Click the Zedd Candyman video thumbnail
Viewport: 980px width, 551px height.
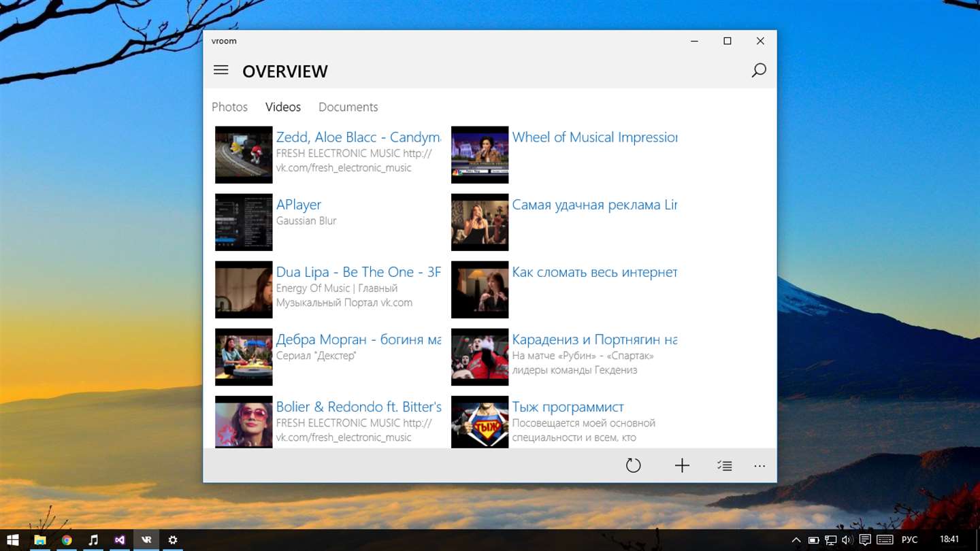[x=244, y=154]
